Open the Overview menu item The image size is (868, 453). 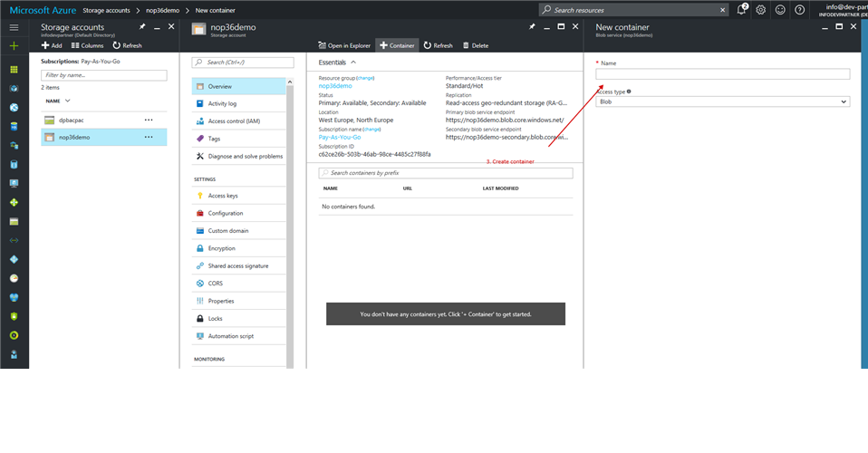pos(238,86)
